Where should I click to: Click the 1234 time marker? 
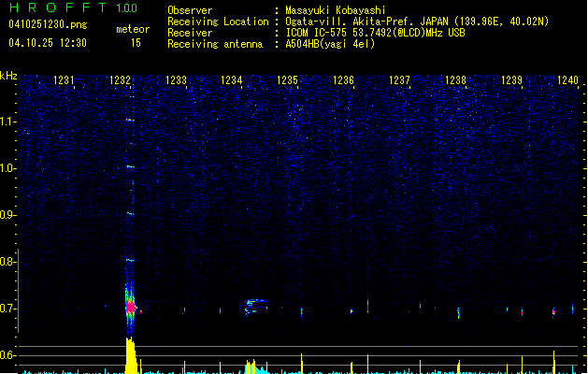coord(232,80)
